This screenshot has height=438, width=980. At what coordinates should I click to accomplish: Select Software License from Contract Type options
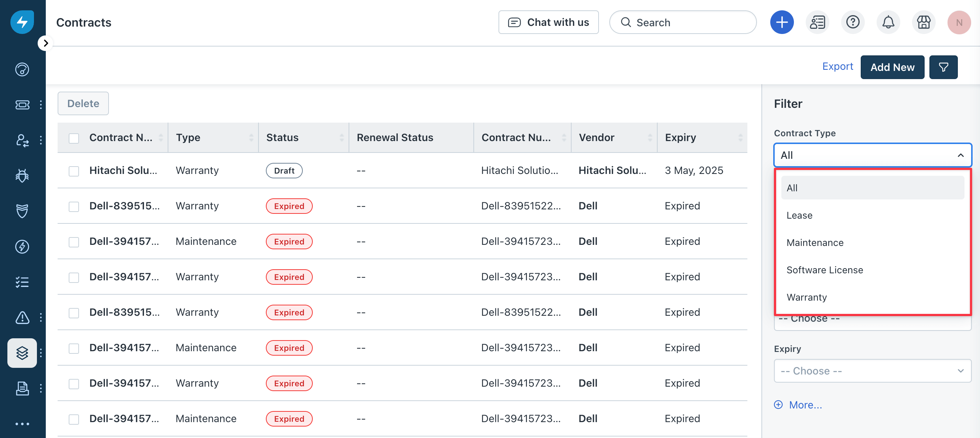[825, 270]
